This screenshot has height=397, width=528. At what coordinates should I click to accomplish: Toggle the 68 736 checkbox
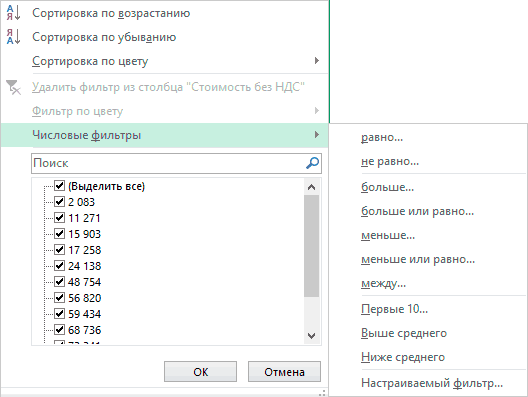60,329
